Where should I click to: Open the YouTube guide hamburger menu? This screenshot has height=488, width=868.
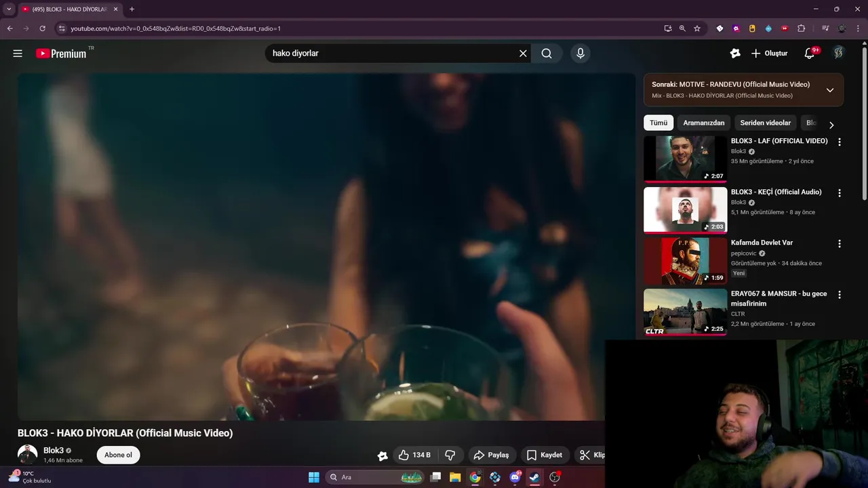click(18, 54)
